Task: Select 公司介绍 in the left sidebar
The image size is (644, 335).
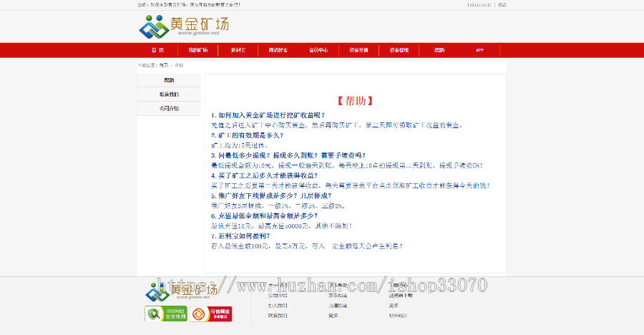Action: (x=169, y=109)
